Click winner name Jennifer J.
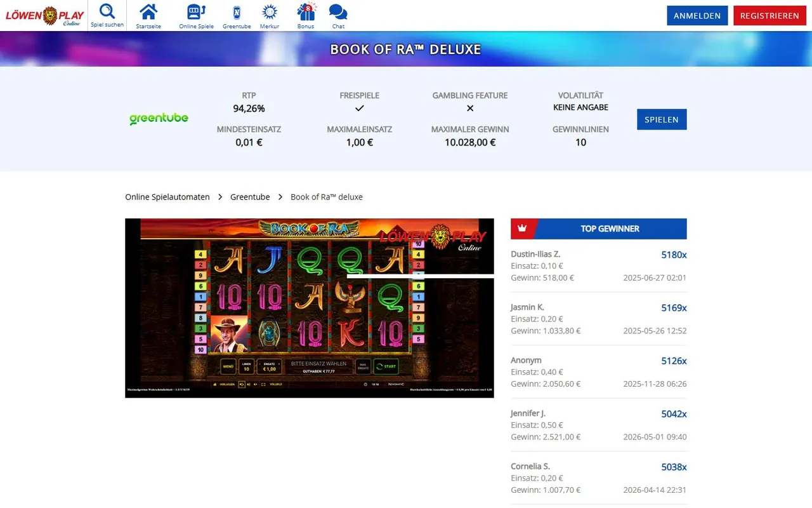Viewport: 812px width, 508px height. click(528, 413)
